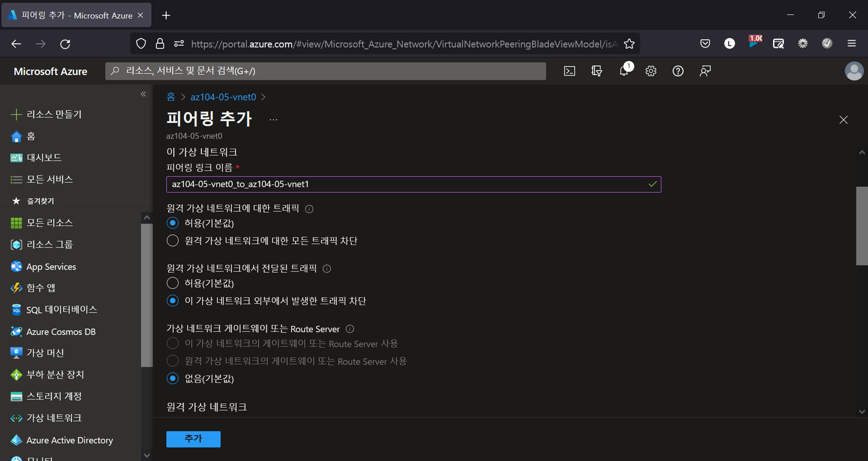Click the 리소스 만들기 plus icon
The height and width of the screenshot is (461, 868).
pyautogui.click(x=16, y=114)
